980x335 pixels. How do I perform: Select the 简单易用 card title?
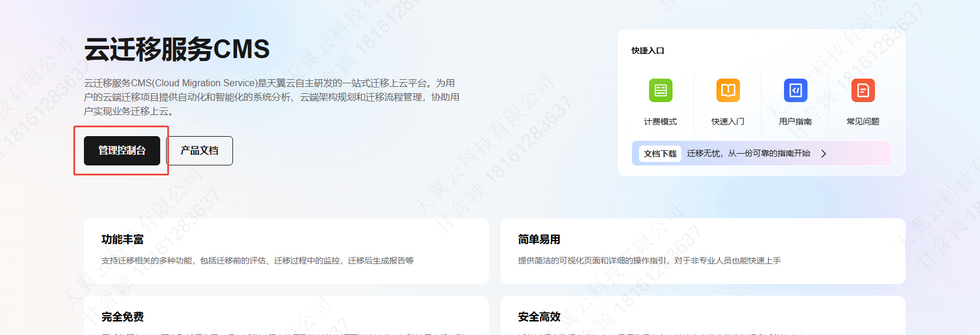(539, 239)
